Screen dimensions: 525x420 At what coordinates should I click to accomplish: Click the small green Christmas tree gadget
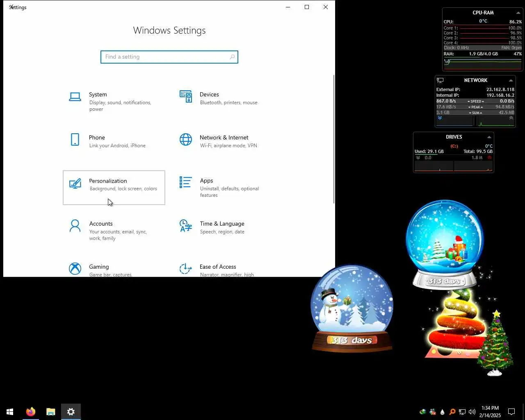[495, 344]
